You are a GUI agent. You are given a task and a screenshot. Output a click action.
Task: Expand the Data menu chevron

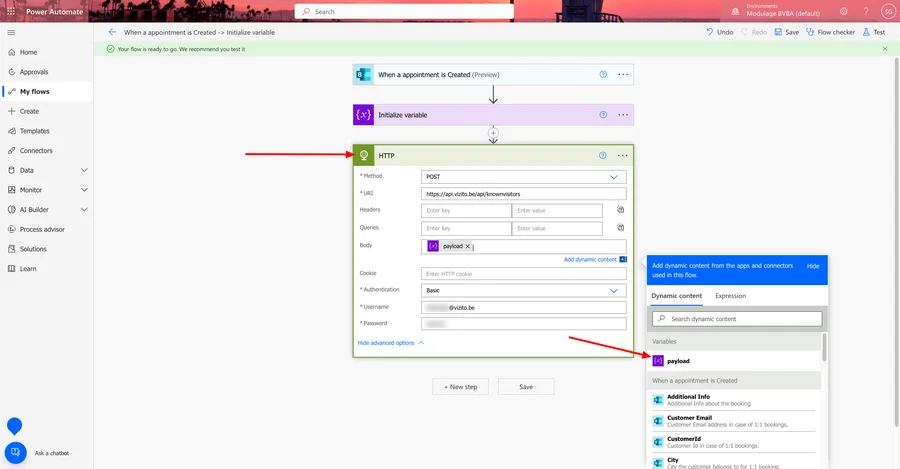[84, 170]
